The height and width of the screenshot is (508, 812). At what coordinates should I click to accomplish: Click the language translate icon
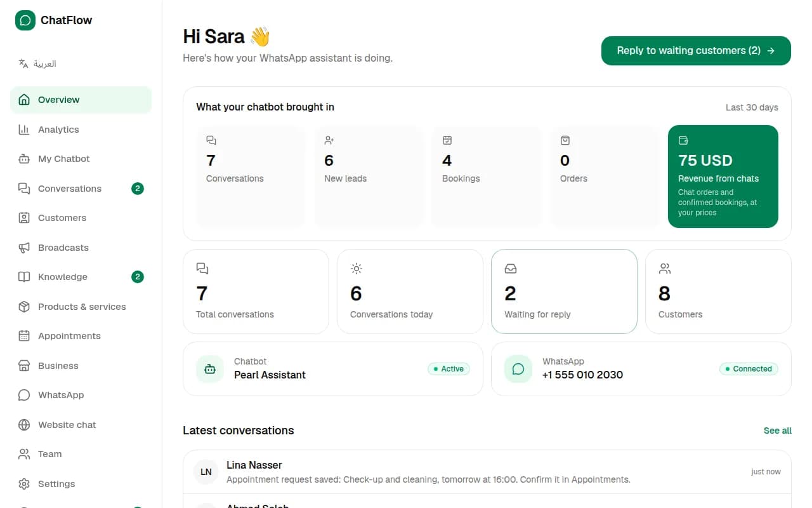pos(23,63)
